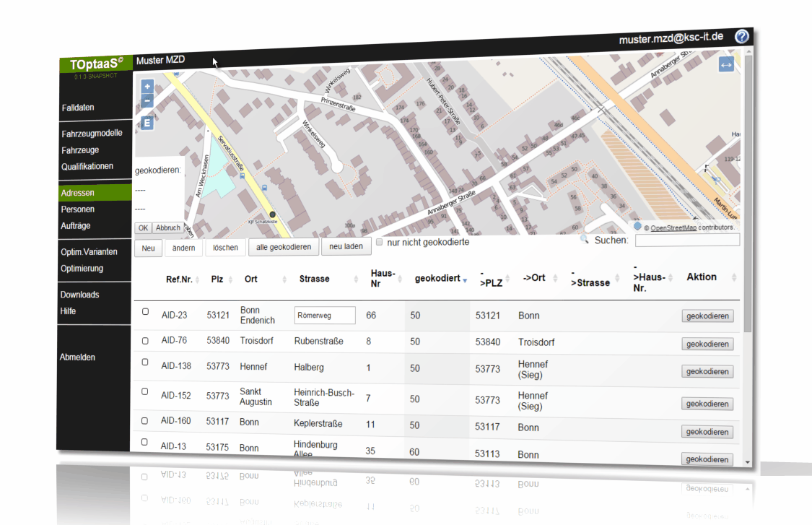Open the Optimierung menu entry
The height and width of the screenshot is (525, 812).
82,269
